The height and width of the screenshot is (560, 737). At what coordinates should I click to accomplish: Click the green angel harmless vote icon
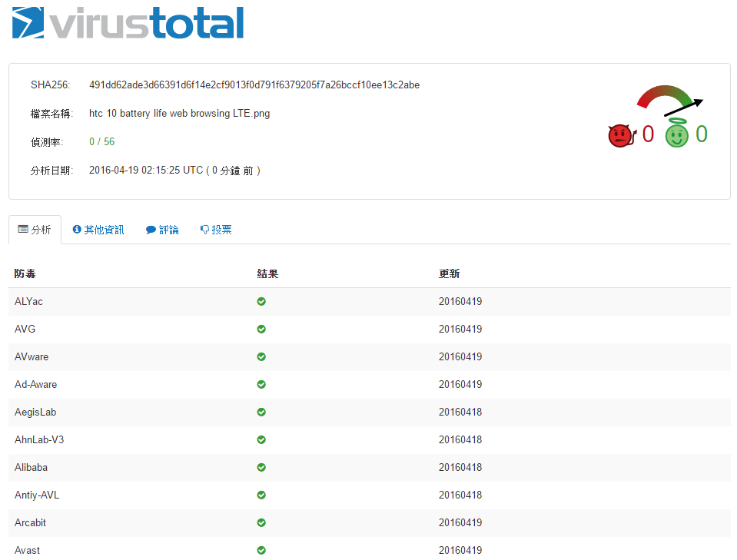pos(676,135)
